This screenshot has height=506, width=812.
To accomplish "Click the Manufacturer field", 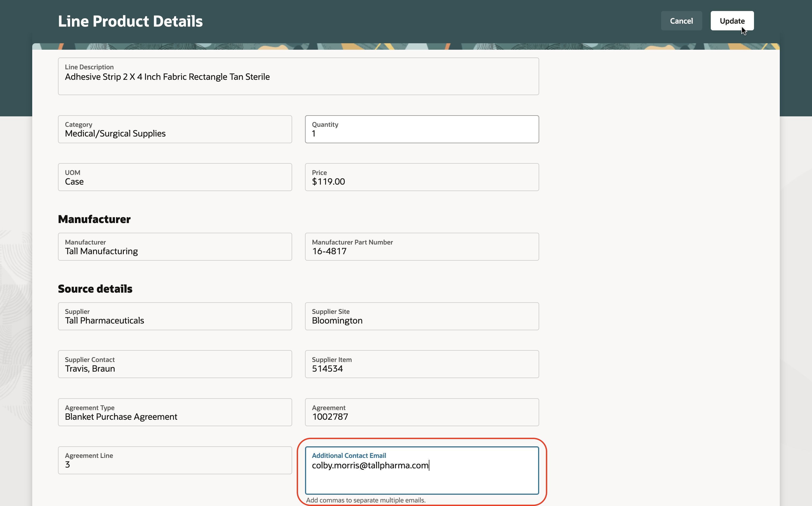I will click(x=175, y=247).
